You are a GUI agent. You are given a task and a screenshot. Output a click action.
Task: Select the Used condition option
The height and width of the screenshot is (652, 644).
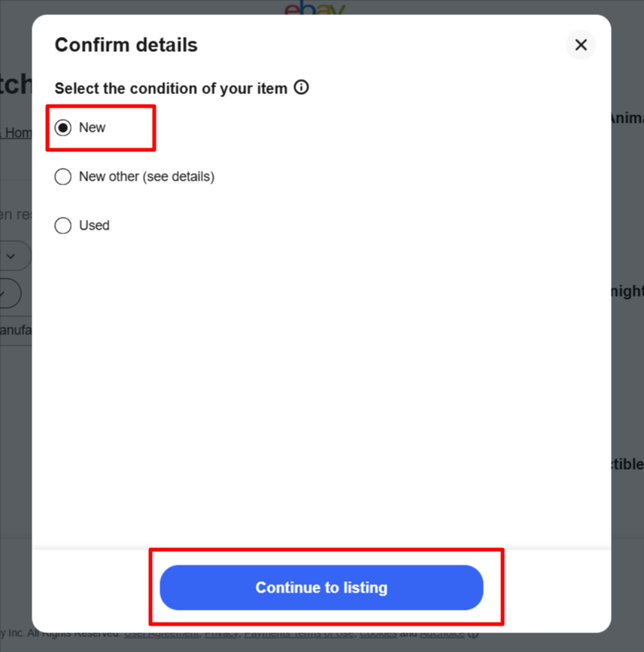[x=62, y=225]
